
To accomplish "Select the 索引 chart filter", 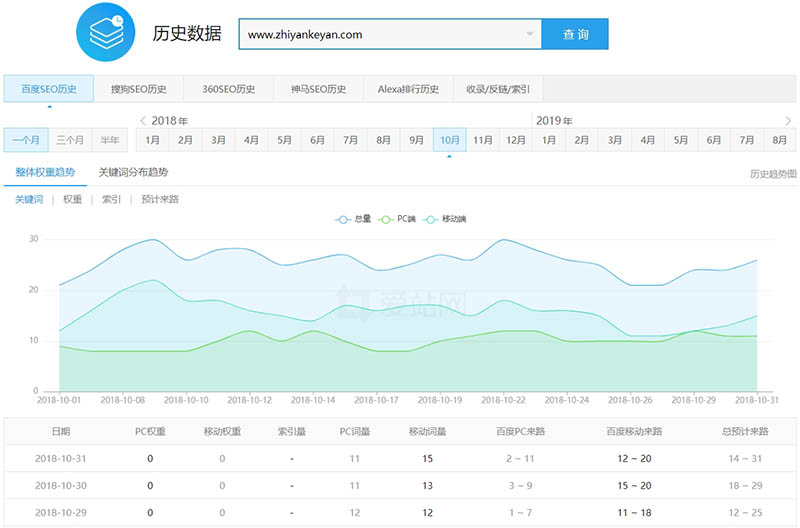I will pyautogui.click(x=111, y=199).
